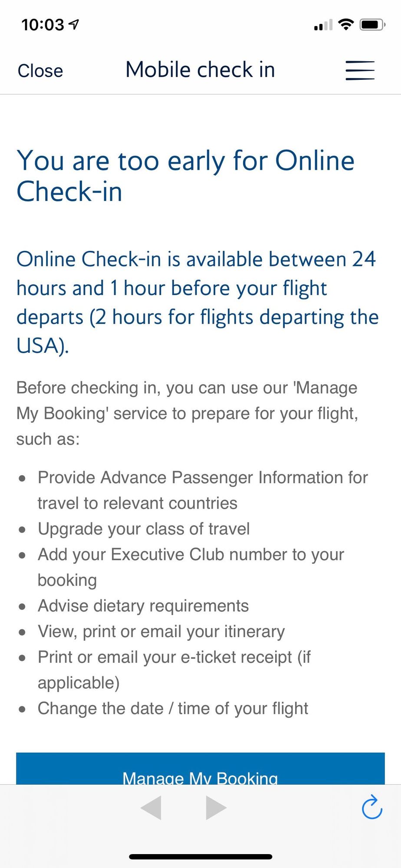Reload the page with refresh icon
The width and height of the screenshot is (401, 868).
[x=372, y=807]
